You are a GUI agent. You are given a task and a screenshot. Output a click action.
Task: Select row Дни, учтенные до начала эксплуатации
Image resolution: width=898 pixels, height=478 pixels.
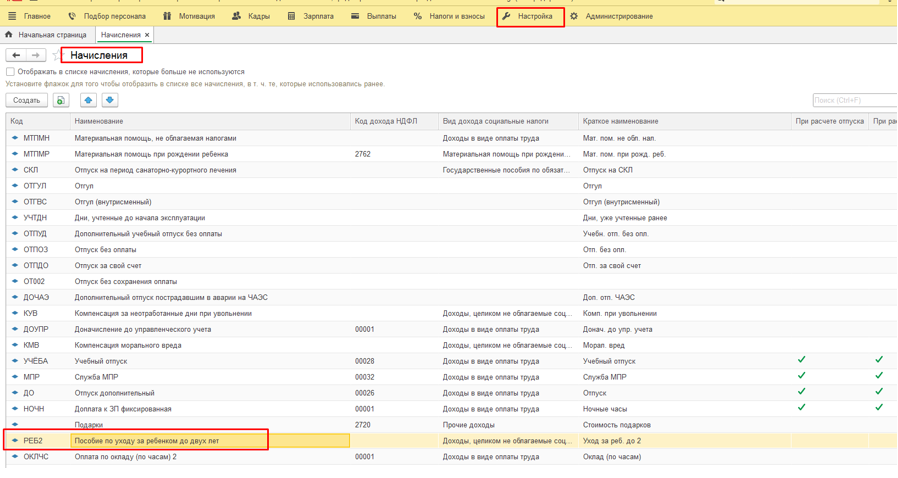click(x=451, y=218)
